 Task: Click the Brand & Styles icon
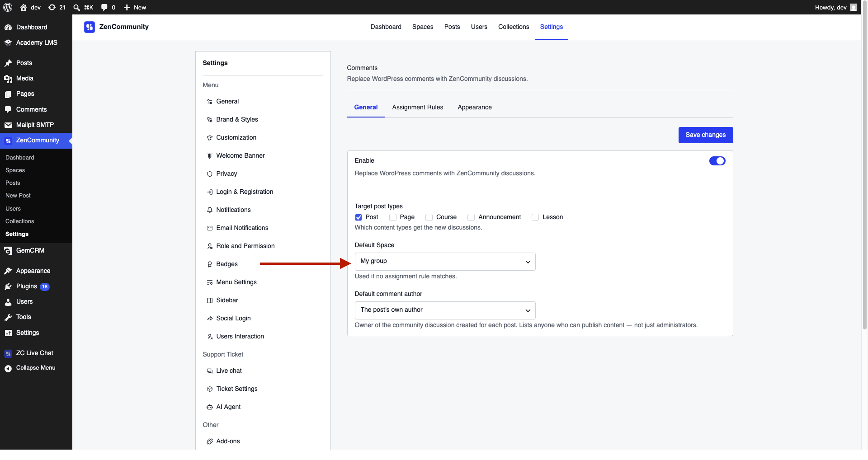(x=210, y=120)
